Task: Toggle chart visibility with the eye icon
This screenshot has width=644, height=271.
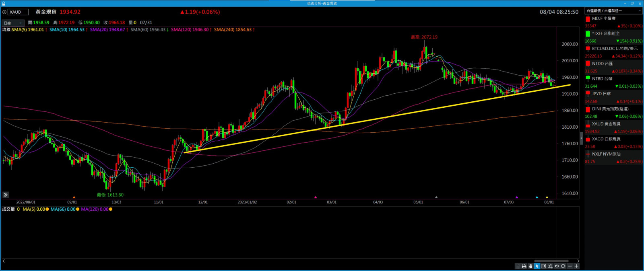Action: pyautogui.click(x=557, y=266)
